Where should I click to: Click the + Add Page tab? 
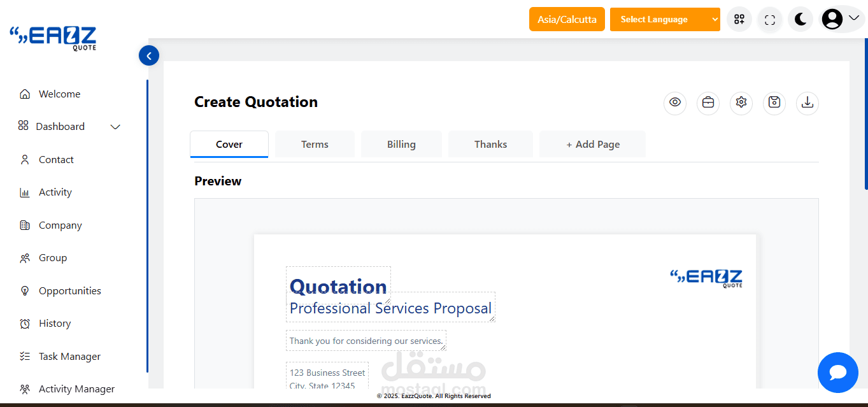tap(593, 145)
